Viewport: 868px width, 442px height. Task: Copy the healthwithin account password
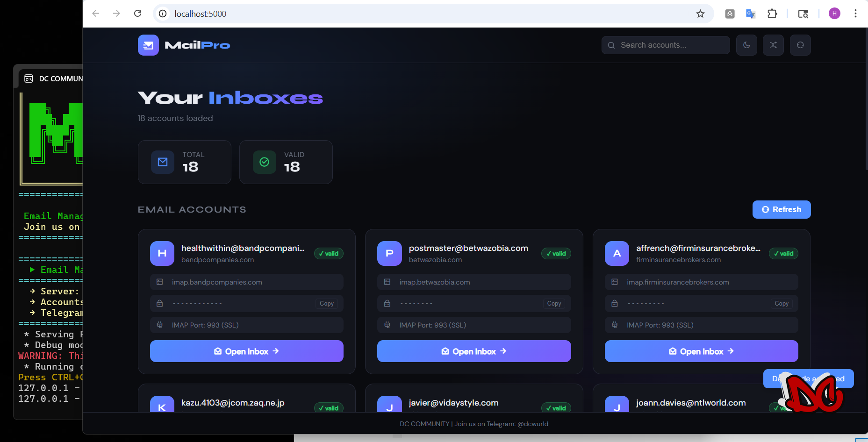point(327,304)
